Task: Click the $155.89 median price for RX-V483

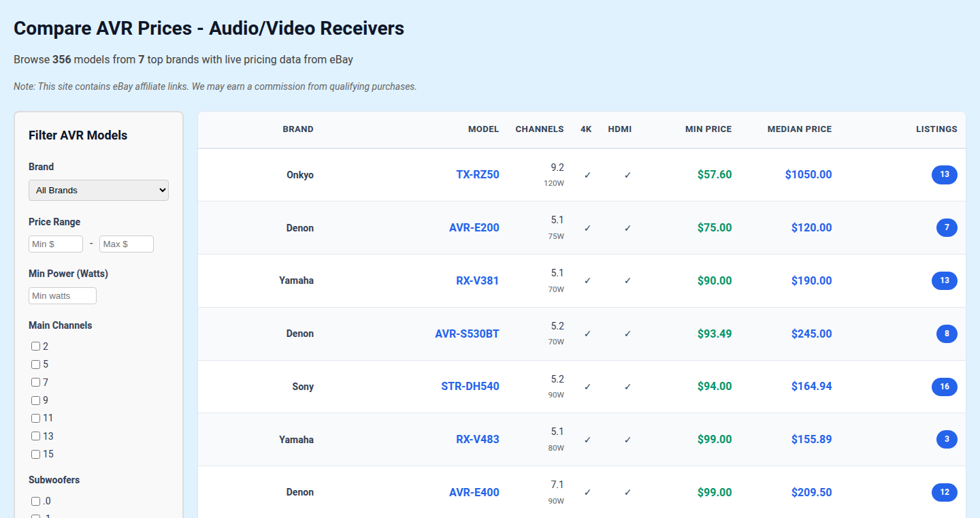Action: (x=811, y=440)
